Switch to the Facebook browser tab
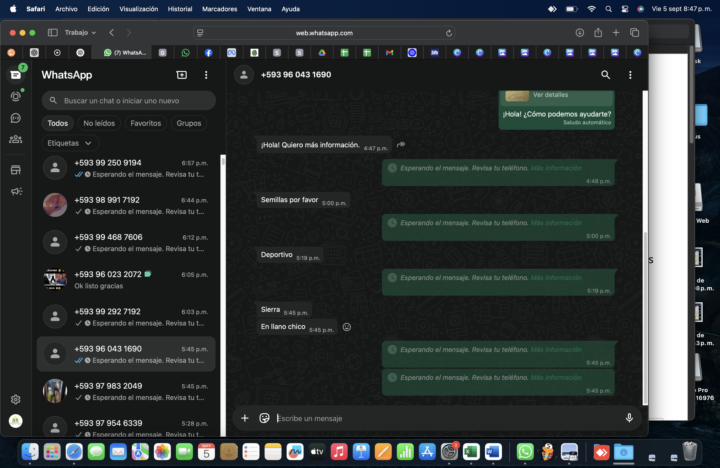 click(208, 53)
